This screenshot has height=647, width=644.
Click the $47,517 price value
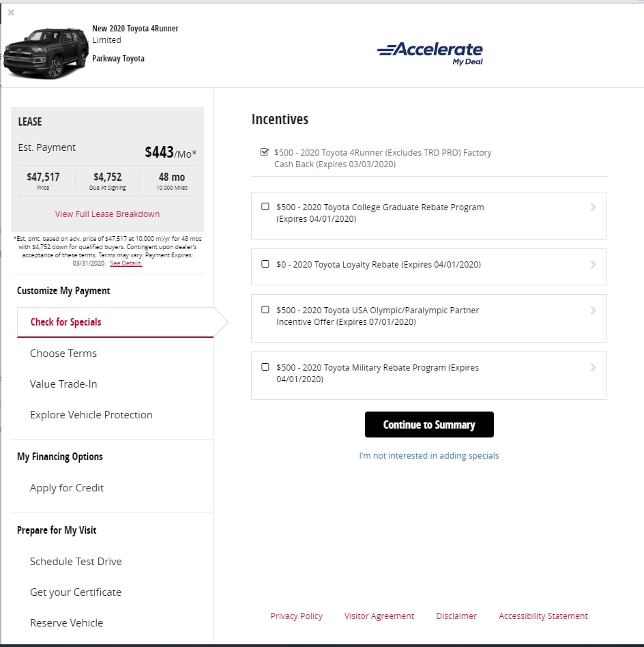[x=43, y=177]
